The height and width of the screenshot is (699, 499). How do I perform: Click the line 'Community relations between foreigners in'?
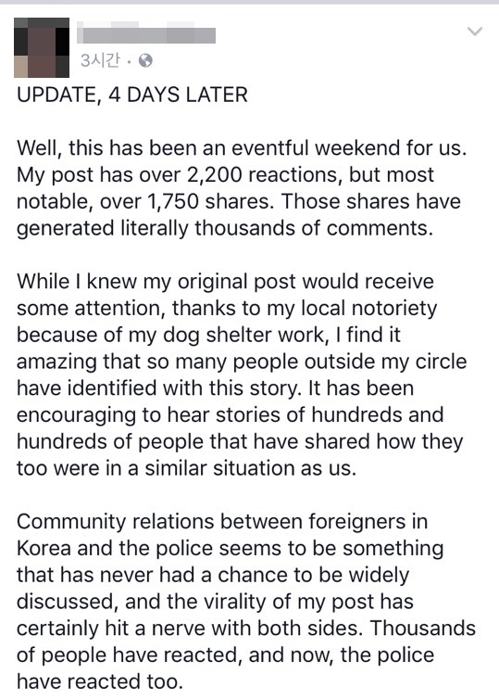tap(222, 522)
